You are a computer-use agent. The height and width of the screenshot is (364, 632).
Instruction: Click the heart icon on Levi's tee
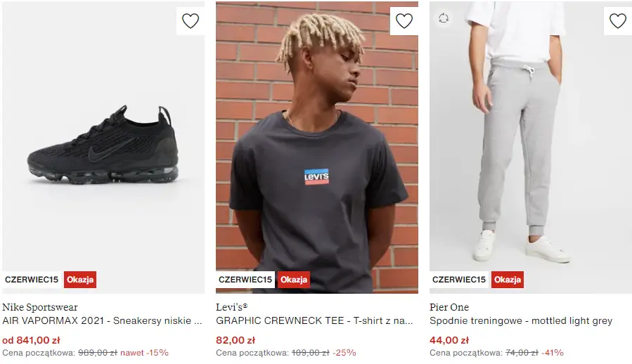pyautogui.click(x=404, y=20)
